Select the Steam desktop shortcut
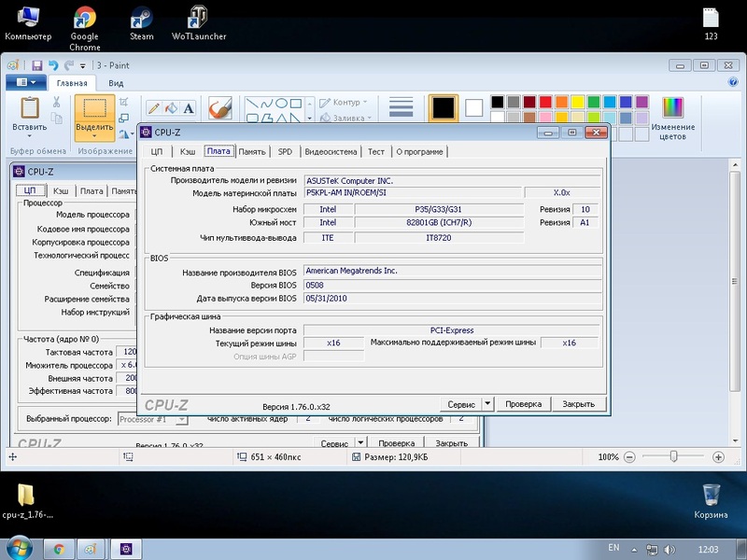 point(142,22)
